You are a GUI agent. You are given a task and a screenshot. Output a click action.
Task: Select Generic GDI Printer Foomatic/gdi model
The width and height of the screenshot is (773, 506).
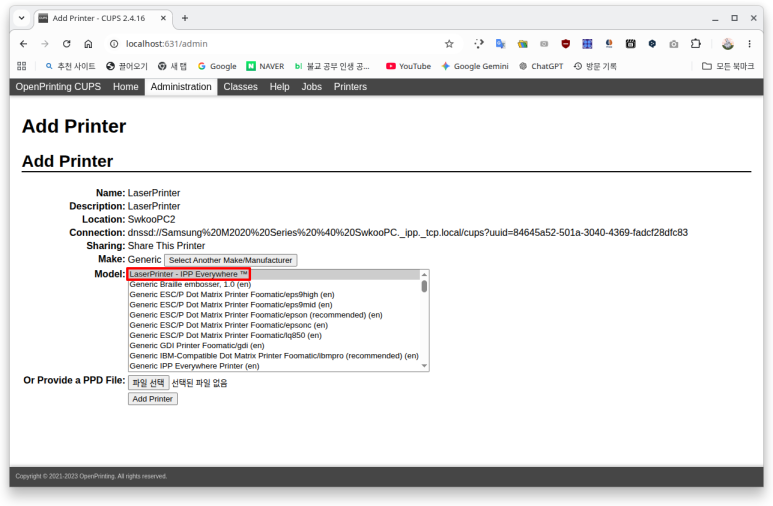(274, 346)
